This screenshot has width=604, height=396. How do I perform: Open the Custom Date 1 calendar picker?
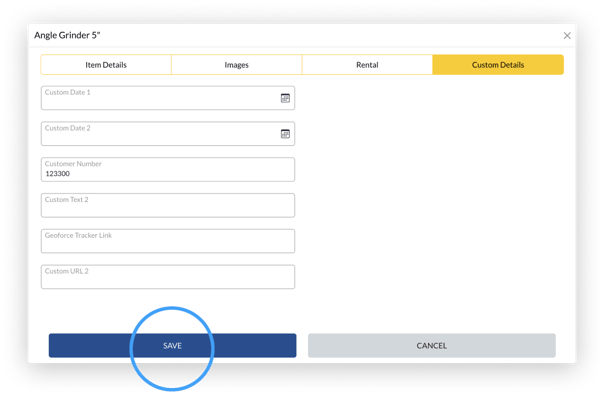[x=285, y=98]
